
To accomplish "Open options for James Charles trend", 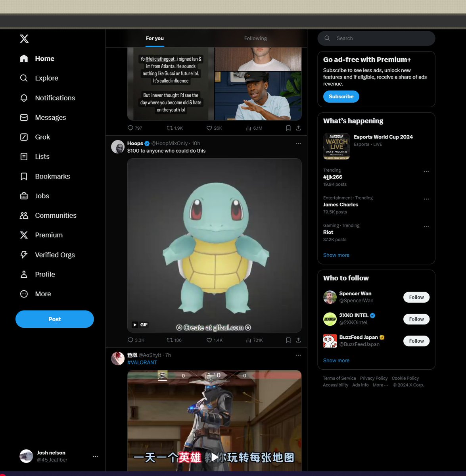I will 426,199.
